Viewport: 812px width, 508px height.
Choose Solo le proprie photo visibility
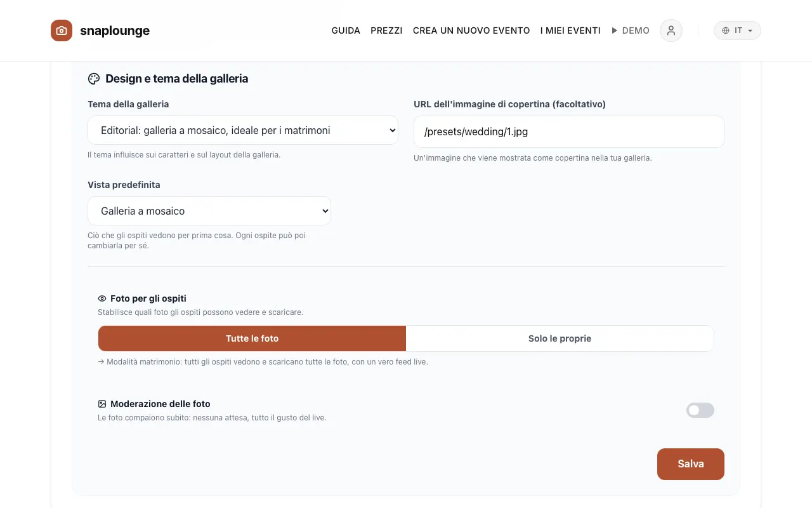[x=560, y=338]
